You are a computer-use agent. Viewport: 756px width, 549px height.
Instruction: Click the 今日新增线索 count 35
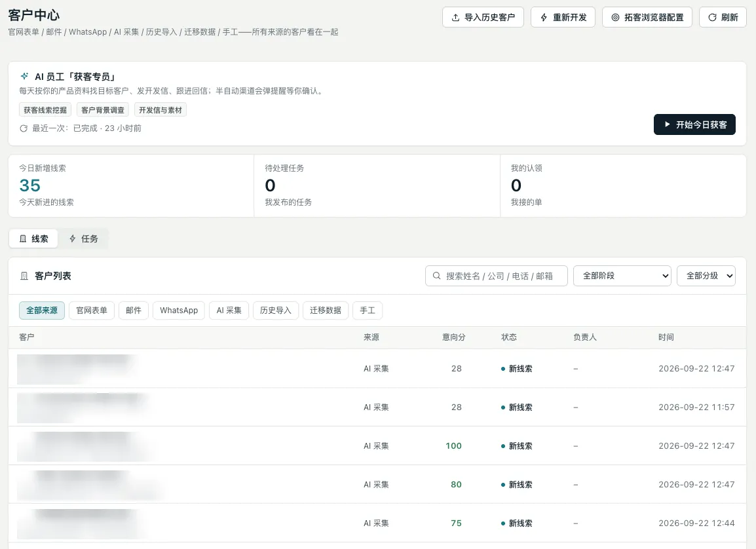(30, 185)
